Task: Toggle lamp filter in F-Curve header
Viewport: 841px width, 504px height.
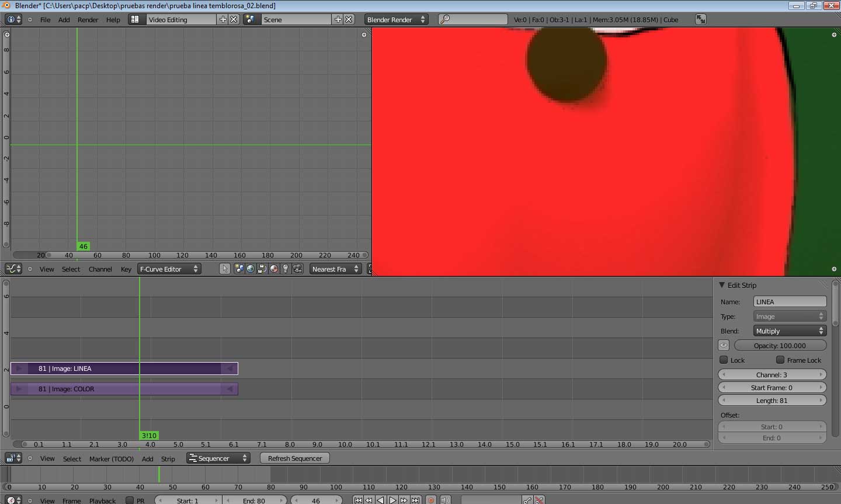Action: tap(286, 269)
